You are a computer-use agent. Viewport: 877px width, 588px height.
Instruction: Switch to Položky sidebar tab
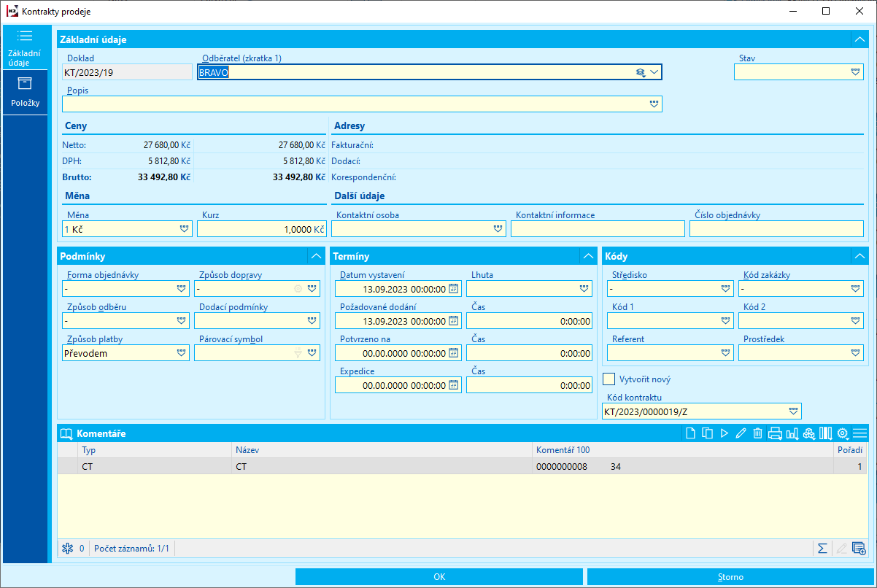pos(25,93)
